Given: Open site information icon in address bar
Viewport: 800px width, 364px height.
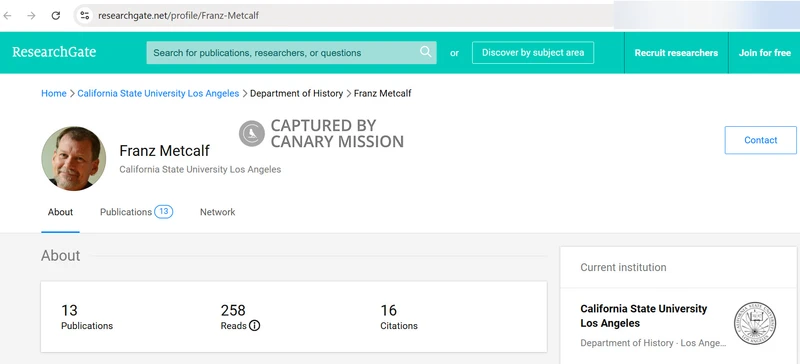Looking at the screenshot, I should pos(85,16).
